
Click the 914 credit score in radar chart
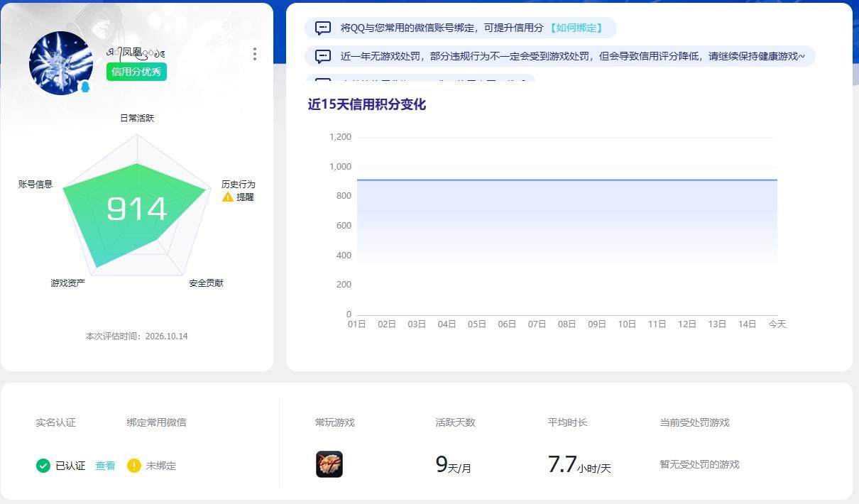[137, 209]
